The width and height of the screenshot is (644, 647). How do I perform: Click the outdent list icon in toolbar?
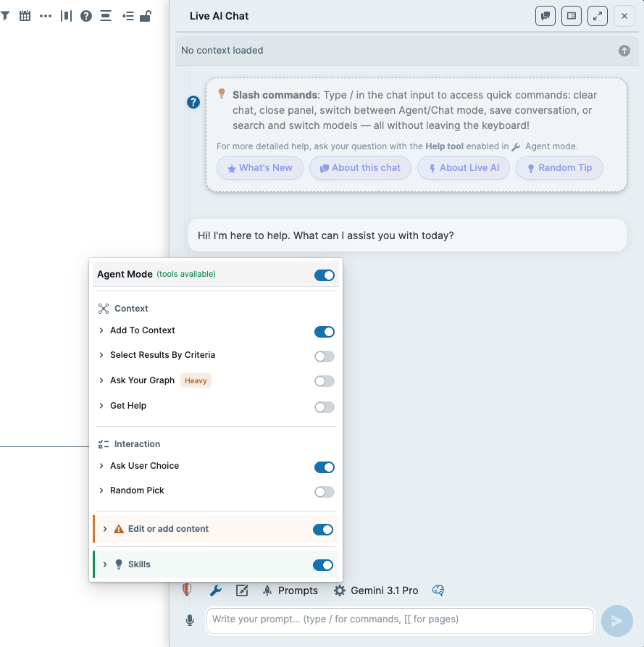click(x=128, y=16)
